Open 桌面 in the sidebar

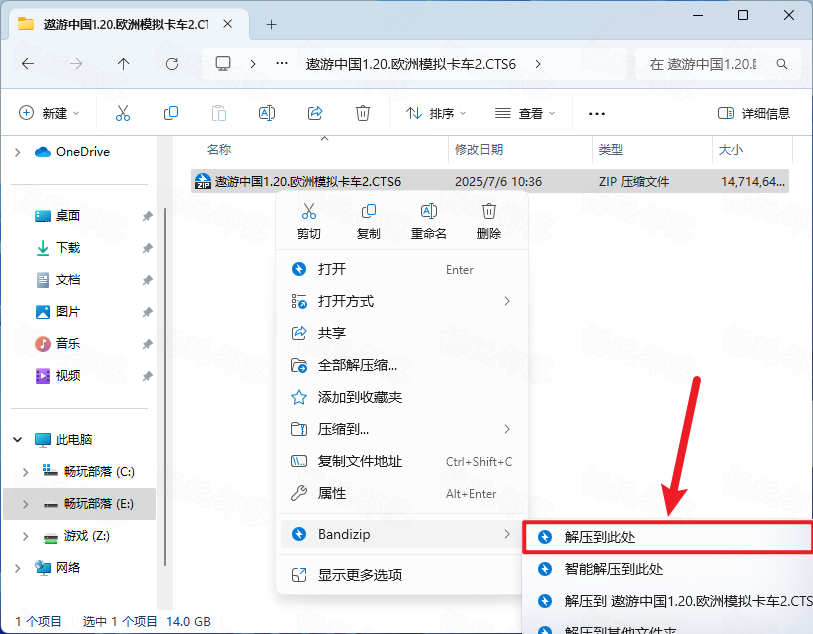tap(68, 216)
